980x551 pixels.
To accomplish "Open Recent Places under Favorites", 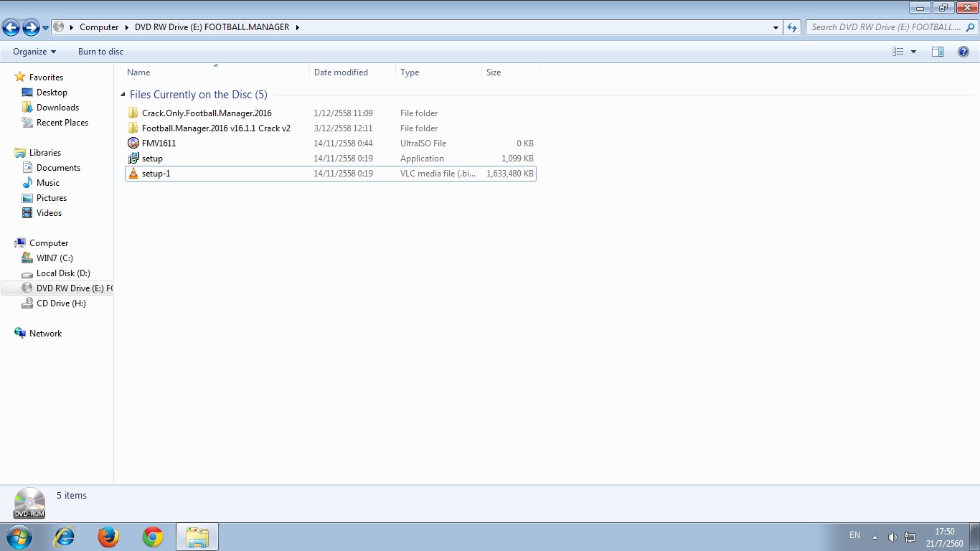I will (x=62, y=123).
